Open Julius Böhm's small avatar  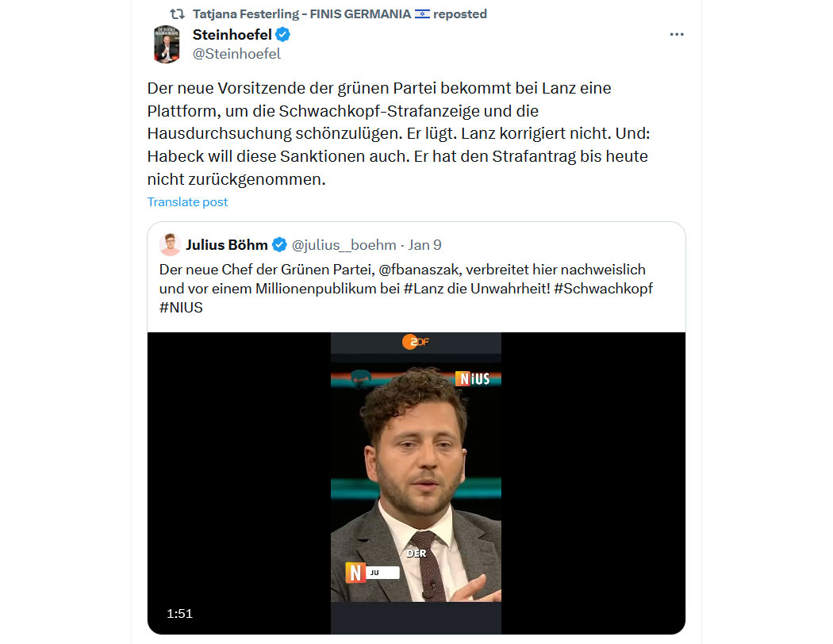click(x=170, y=245)
